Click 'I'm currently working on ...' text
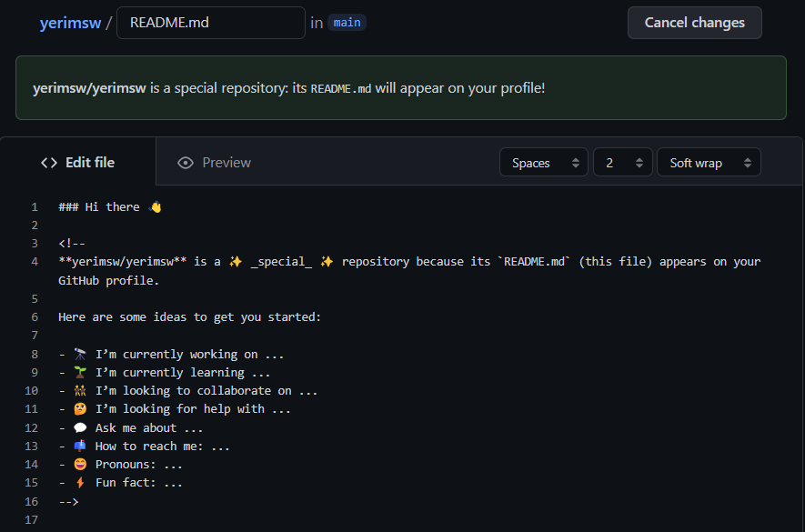The height and width of the screenshot is (532, 805). tap(189, 355)
